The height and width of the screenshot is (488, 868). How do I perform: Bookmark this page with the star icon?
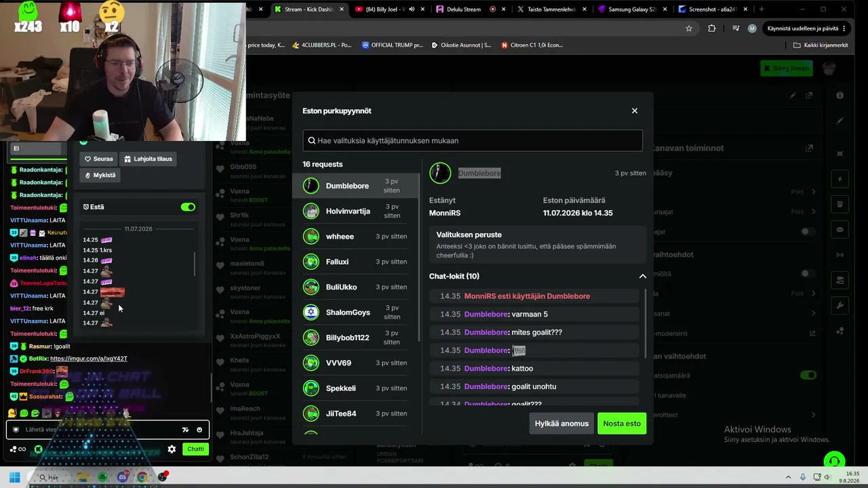point(689,28)
